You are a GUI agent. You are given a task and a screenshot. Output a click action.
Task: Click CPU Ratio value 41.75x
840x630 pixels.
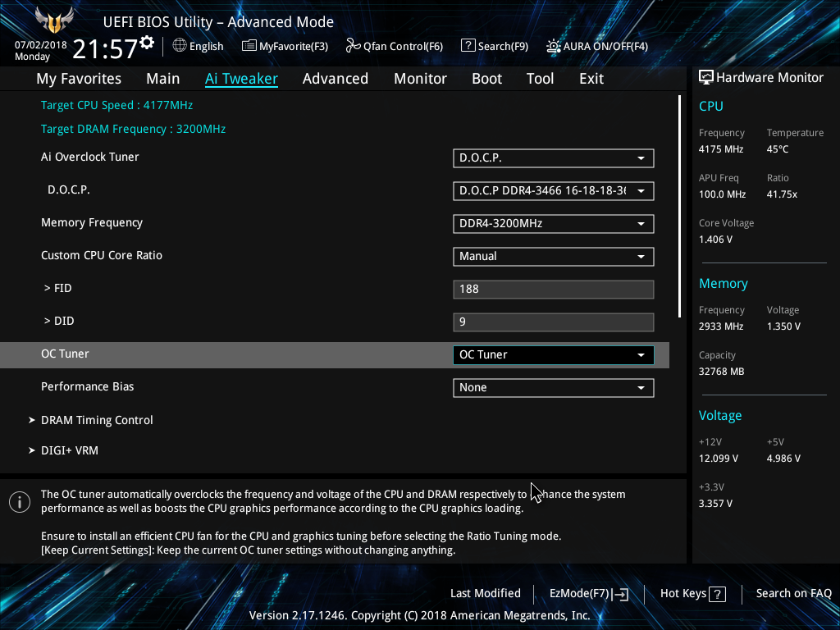pyautogui.click(x=782, y=194)
